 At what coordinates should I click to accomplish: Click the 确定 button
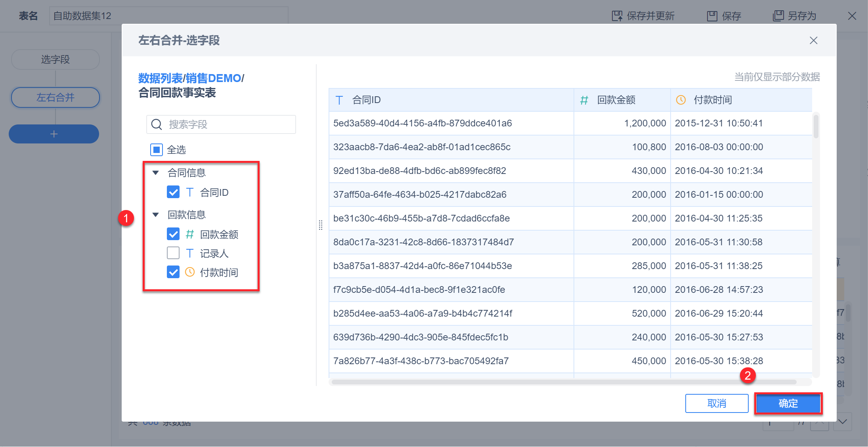(x=788, y=403)
